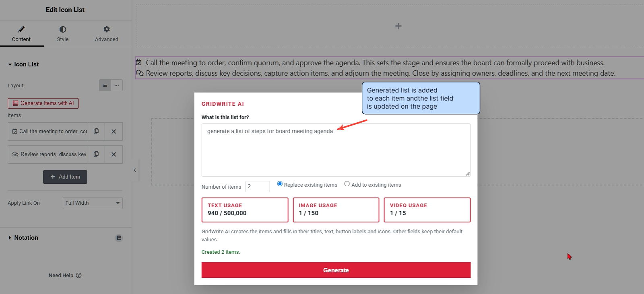Collapse the Icon List section
This screenshot has height=294, width=644.
point(23,64)
